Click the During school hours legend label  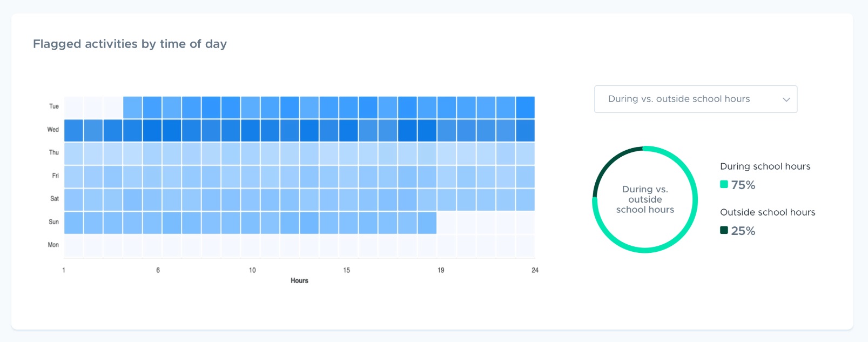point(765,166)
